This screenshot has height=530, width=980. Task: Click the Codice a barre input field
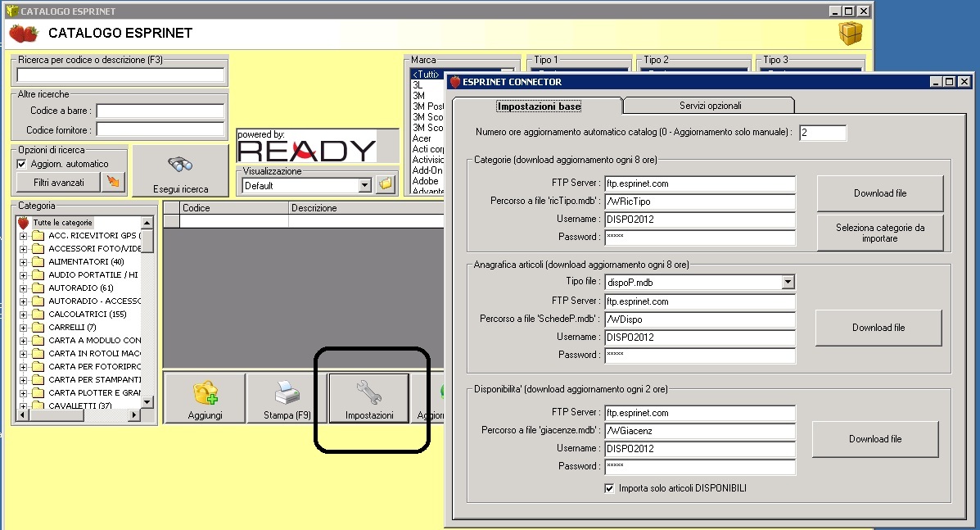(160, 111)
